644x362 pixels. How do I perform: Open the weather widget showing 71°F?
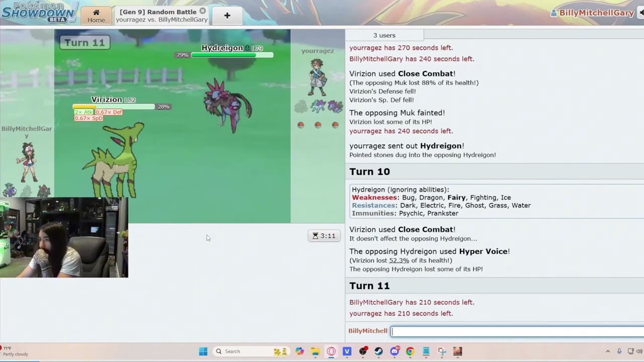(14, 351)
